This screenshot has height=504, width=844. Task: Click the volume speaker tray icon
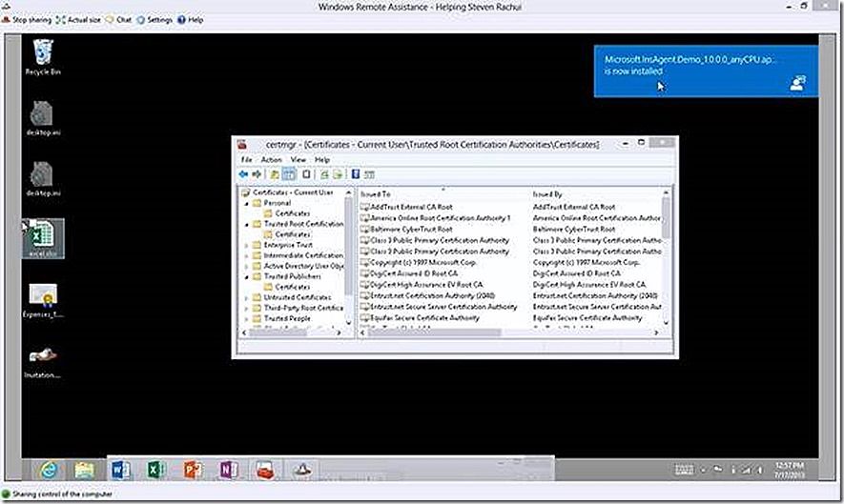(760, 470)
